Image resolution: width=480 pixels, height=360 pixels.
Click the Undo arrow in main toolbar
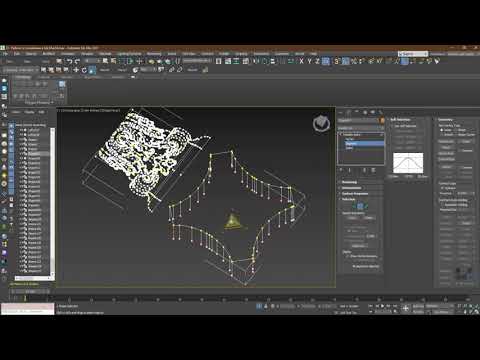tap(69, 61)
